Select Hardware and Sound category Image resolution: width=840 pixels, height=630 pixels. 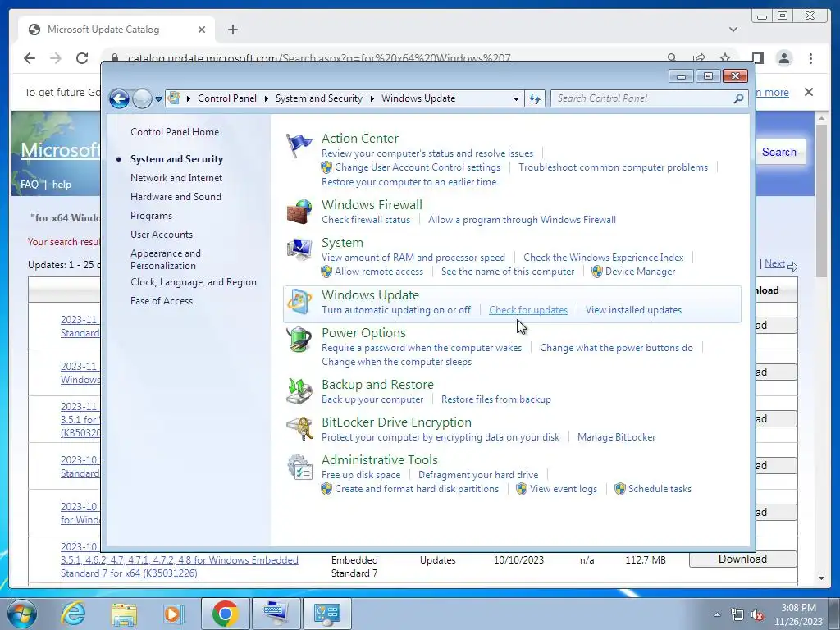(176, 197)
